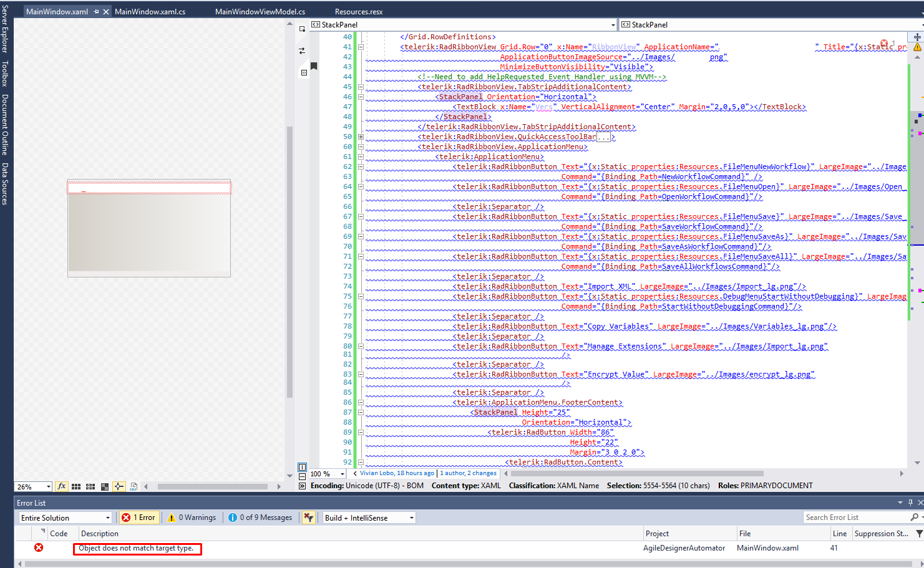Toggle snapping to gridlines in designer
Image resolution: width=924 pixels, height=568 pixels.
[x=90, y=486]
